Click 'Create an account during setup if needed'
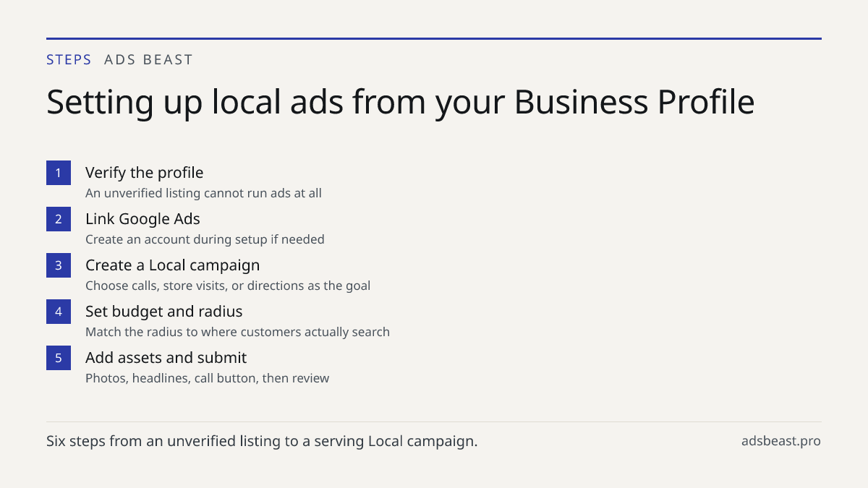868x488 pixels. coord(205,239)
